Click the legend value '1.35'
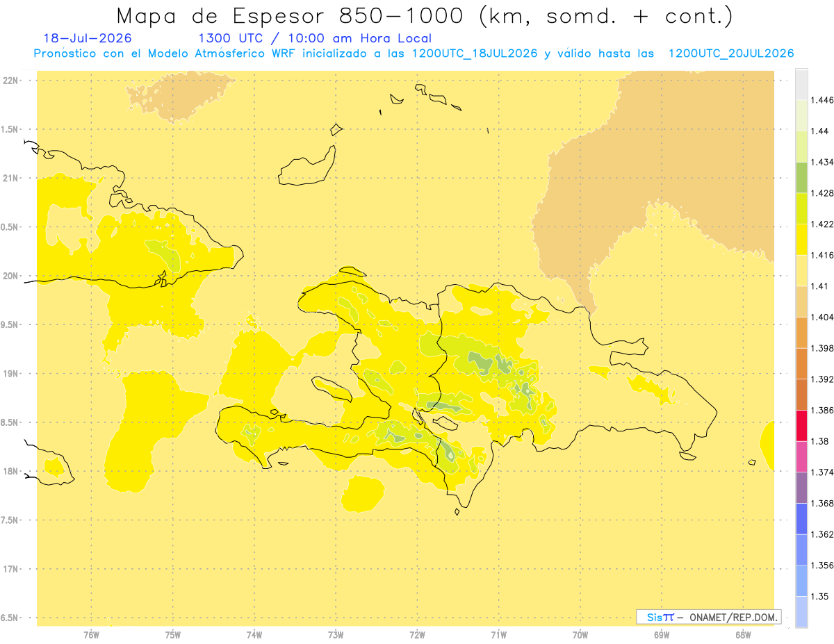The height and width of the screenshot is (644, 834). click(820, 596)
